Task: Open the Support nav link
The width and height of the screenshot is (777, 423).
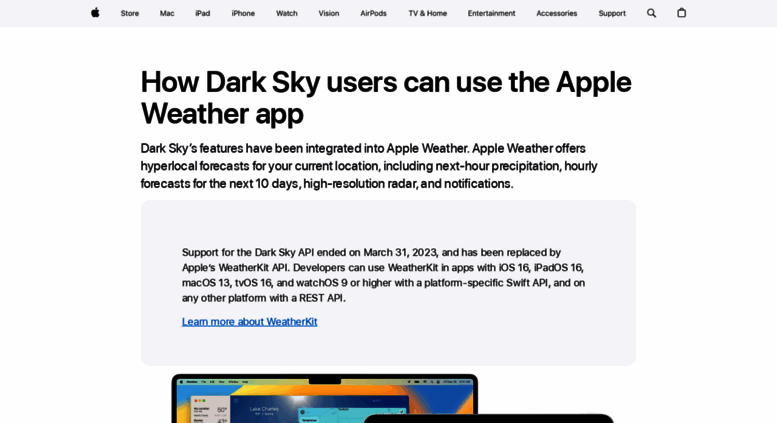Action: click(x=612, y=13)
